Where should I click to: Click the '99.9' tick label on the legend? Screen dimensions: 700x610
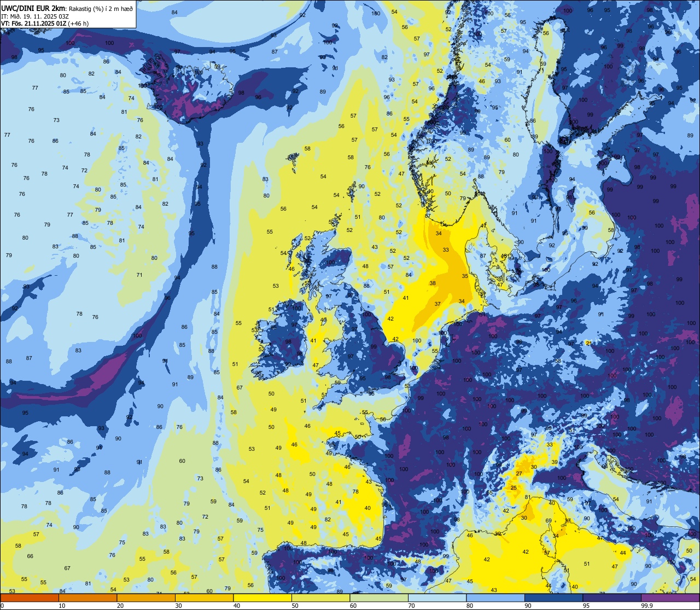coord(647,606)
